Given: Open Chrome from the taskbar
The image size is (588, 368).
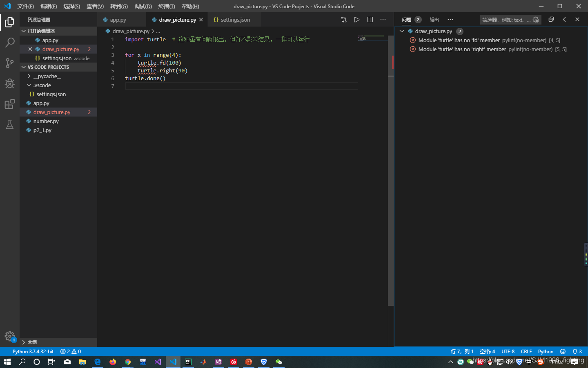Looking at the screenshot, I should click(127, 362).
